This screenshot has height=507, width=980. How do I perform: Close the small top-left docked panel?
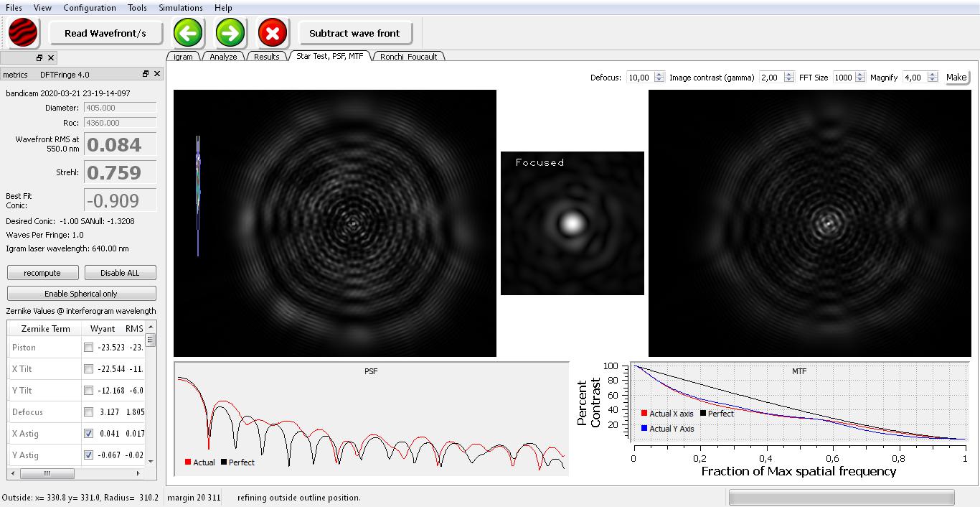[x=51, y=57]
